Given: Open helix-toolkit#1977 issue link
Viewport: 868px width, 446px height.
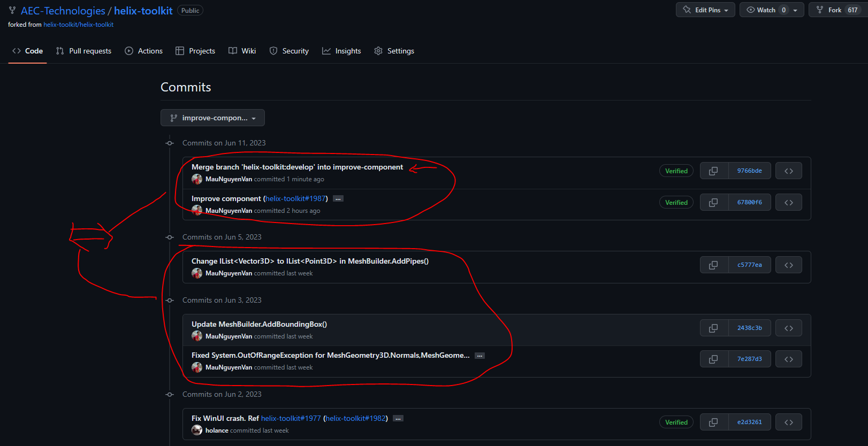Looking at the screenshot, I should tap(291, 418).
